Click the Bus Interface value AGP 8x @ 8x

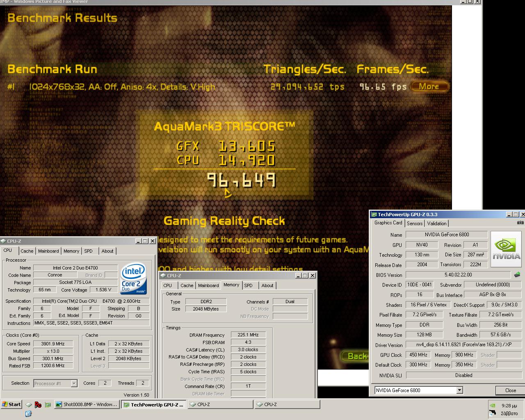[493, 294]
